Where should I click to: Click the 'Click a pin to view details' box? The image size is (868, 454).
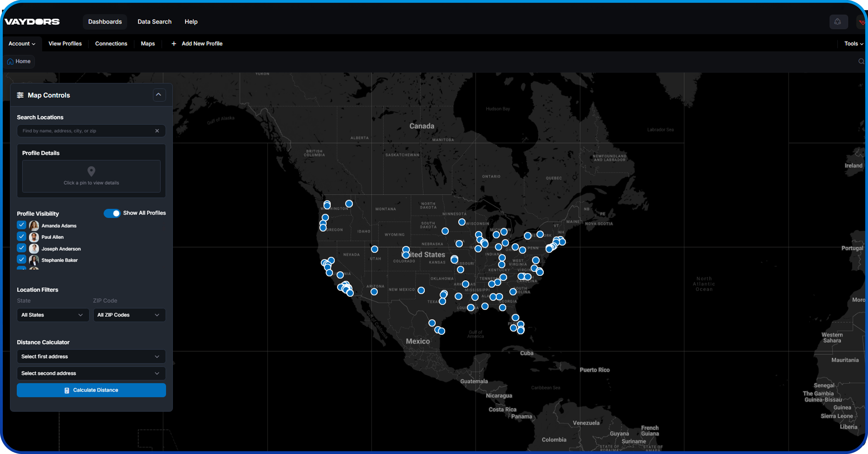click(91, 176)
